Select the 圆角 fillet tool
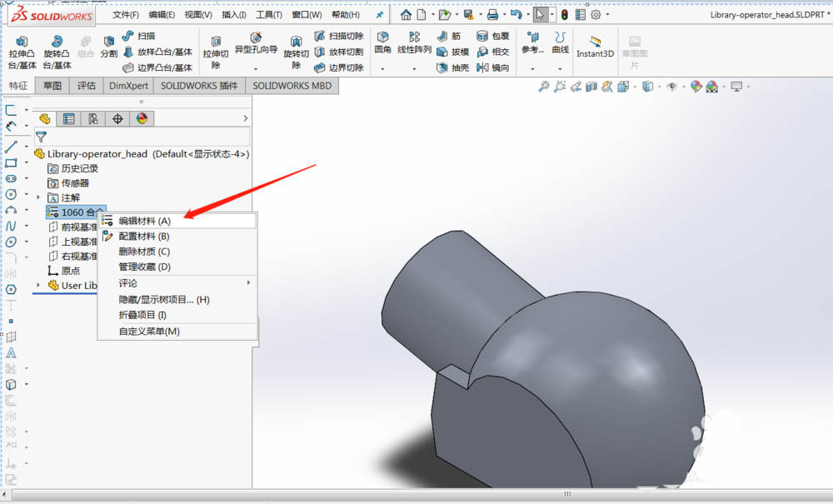 click(x=382, y=43)
